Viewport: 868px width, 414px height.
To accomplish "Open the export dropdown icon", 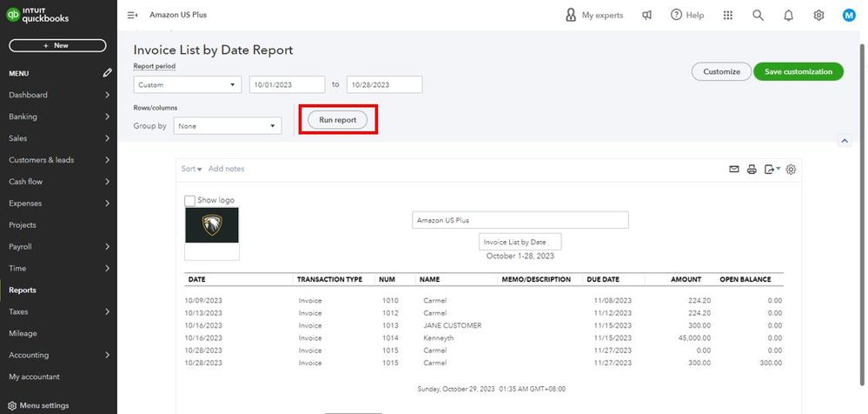I will [x=772, y=170].
